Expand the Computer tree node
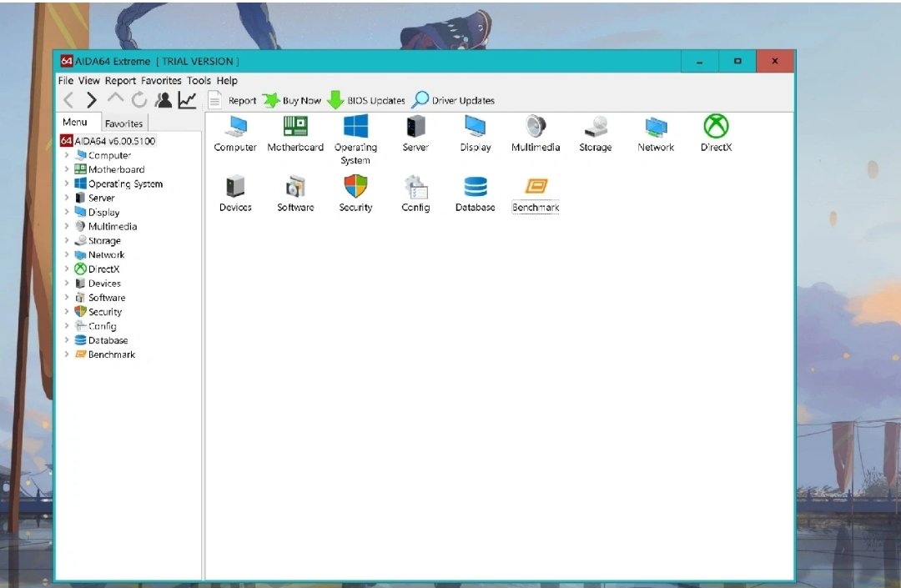The height and width of the screenshot is (588, 901). pyautogui.click(x=67, y=155)
